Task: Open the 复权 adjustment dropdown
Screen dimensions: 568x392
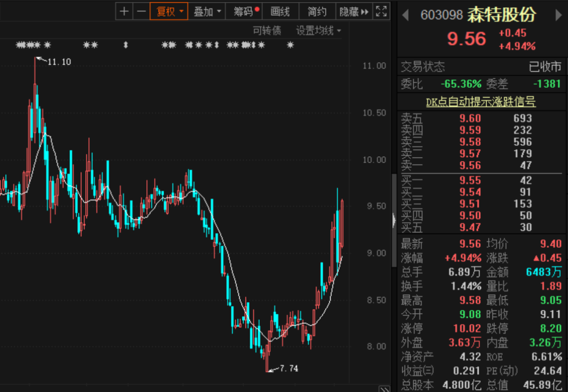Action: coord(169,12)
